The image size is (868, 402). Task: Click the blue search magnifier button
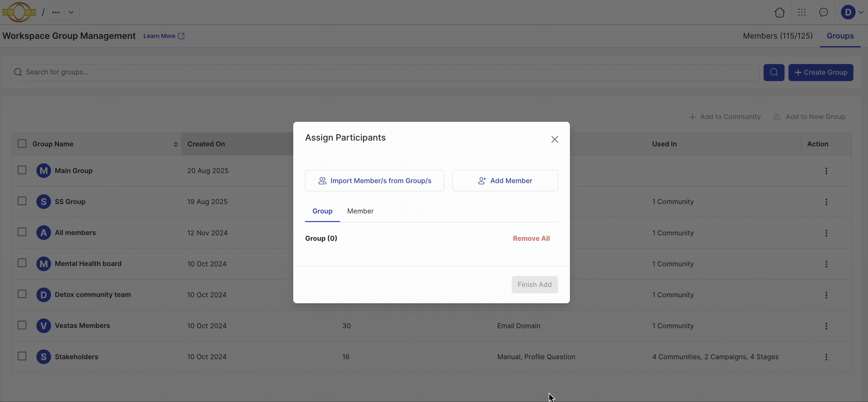pyautogui.click(x=774, y=73)
